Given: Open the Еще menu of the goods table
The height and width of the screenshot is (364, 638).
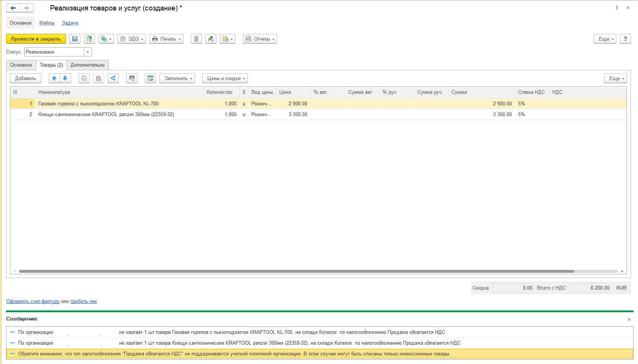Looking at the screenshot, I should click(616, 78).
